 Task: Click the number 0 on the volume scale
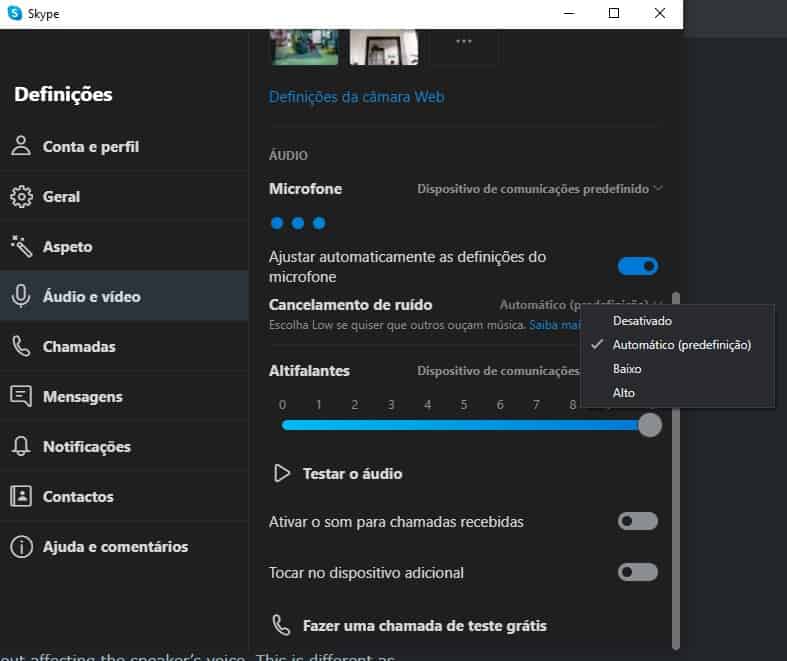point(282,405)
